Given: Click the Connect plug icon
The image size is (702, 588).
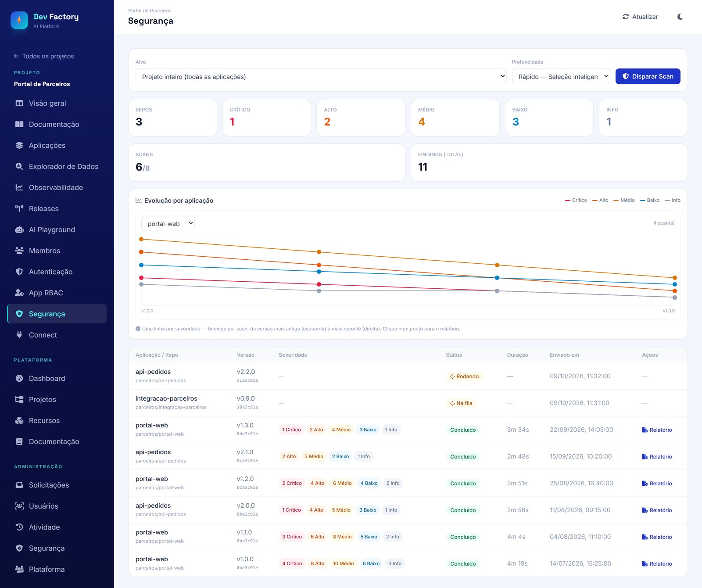Looking at the screenshot, I should (19, 335).
